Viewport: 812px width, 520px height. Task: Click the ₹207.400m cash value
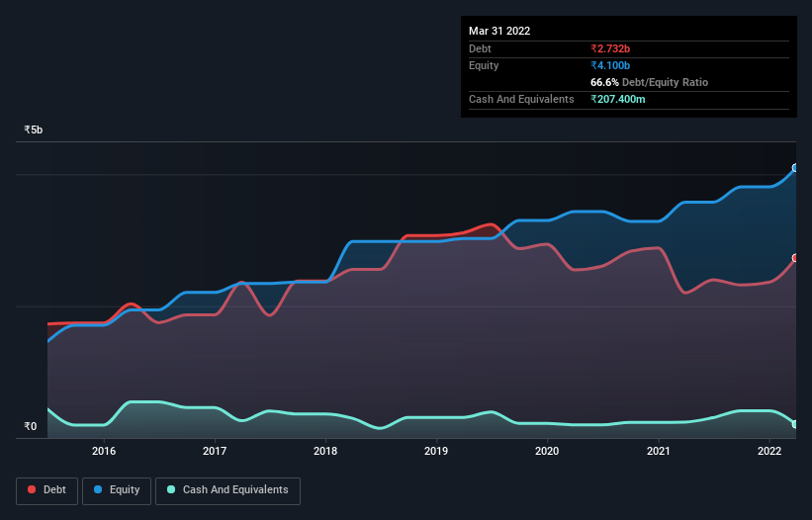pyautogui.click(x=618, y=99)
